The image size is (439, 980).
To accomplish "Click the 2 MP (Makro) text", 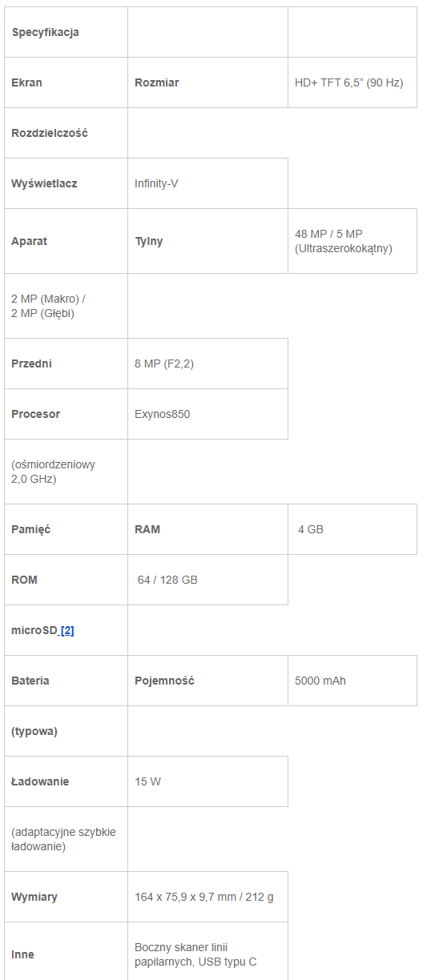I will (x=48, y=299).
